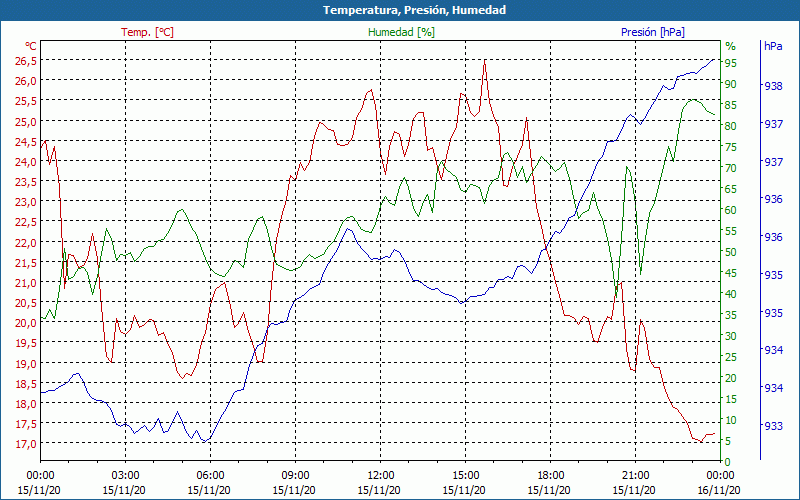The width and height of the screenshot is (800, 500).
Task: Click the 26,5 temperature axis value
Action: click(x=26, y=61)
